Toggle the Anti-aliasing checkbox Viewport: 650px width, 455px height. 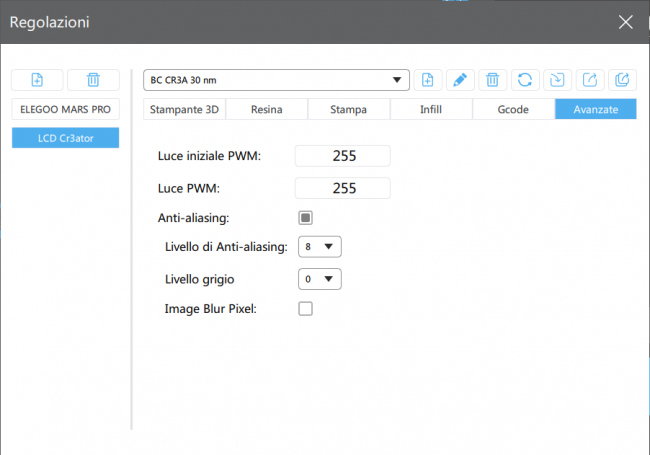click(306, 217)
